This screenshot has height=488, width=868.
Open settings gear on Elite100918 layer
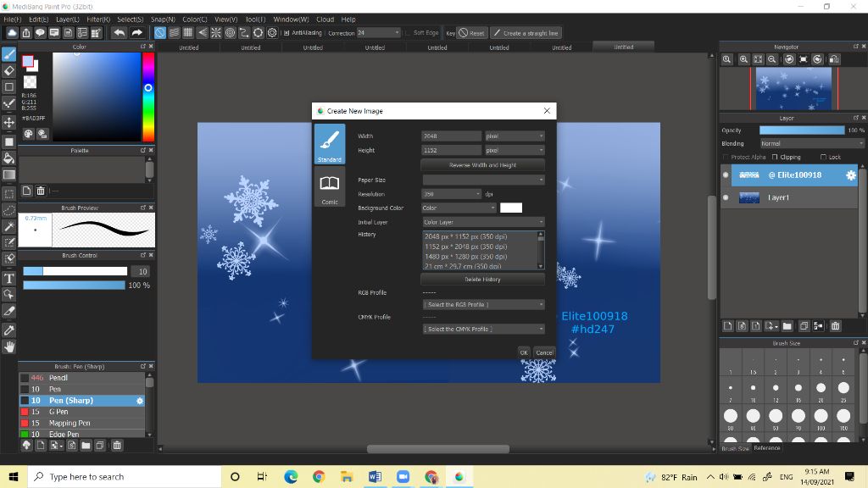point(851,175)
